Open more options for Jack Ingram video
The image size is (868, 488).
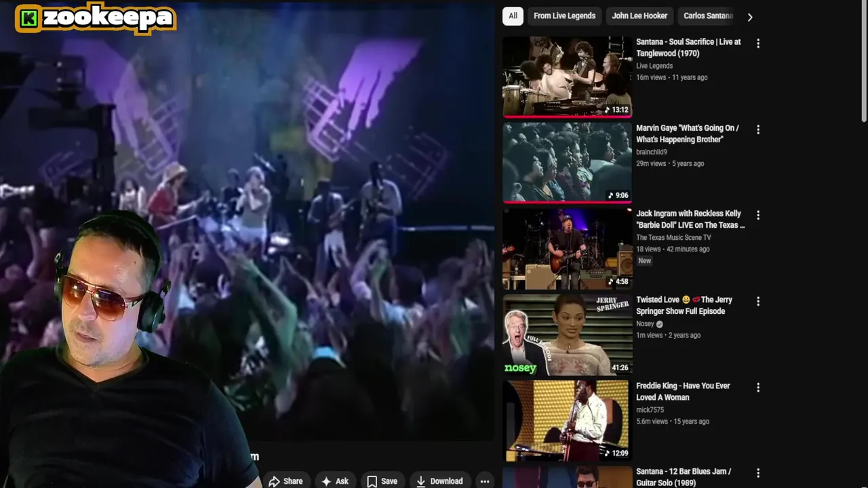(758, 215)
